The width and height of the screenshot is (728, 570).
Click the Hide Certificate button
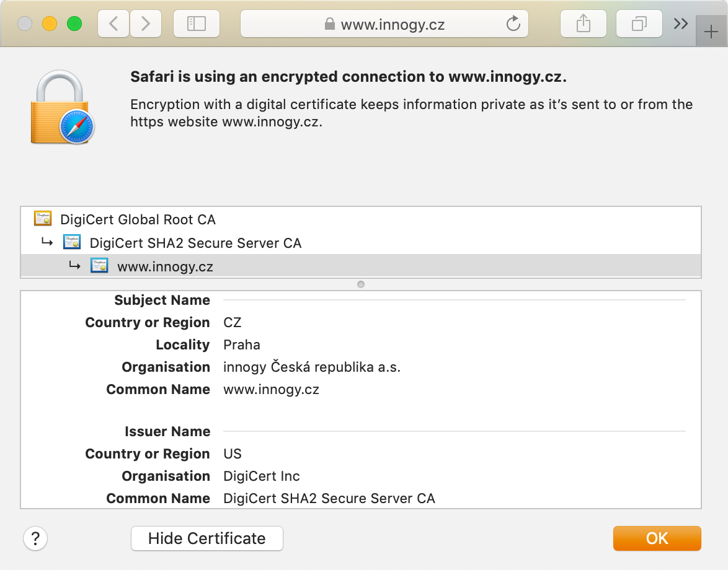[x=207, y=538]
